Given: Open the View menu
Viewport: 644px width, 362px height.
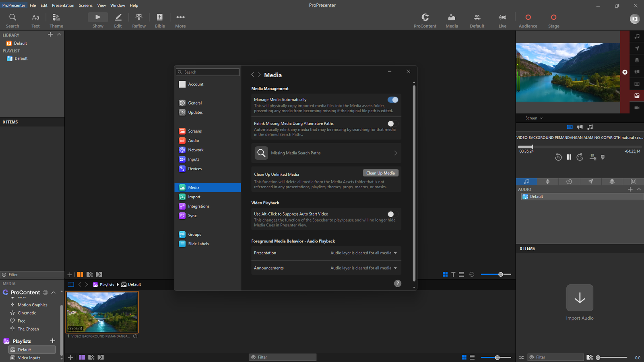Looking at the screenshot, I should point(101,5).
